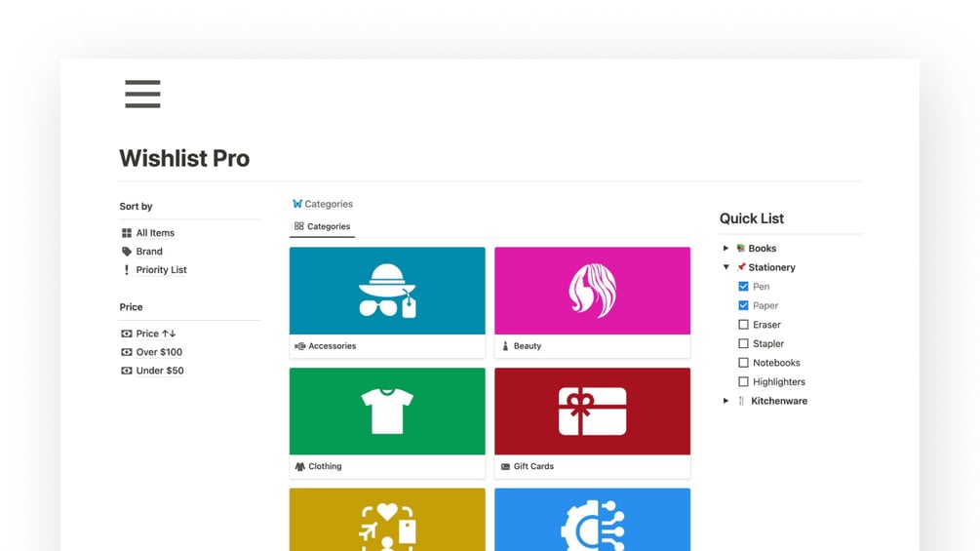Check the Highlighters checkbox

743,381
